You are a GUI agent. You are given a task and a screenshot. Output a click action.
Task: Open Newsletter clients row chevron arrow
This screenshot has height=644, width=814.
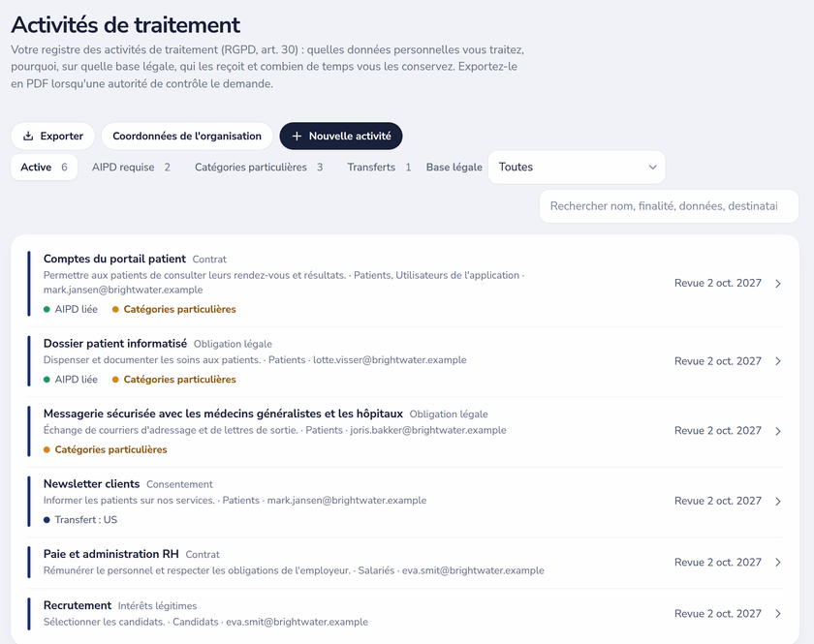tap(777, 502)
